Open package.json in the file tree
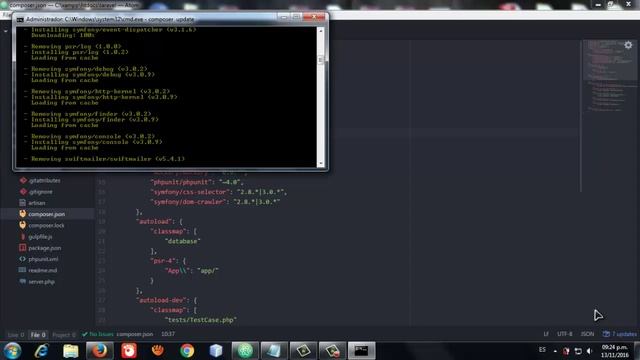640x360 pixels. (x=45, y=248)
